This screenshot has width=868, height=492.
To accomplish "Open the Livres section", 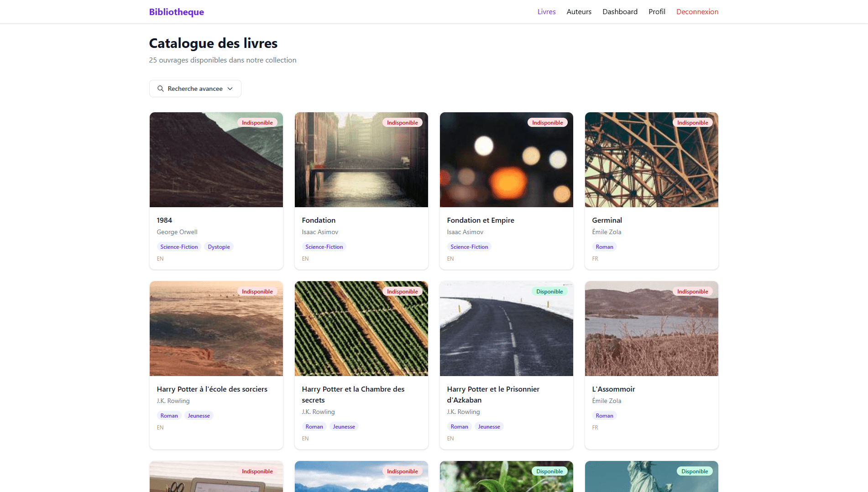I will point(546,11).
